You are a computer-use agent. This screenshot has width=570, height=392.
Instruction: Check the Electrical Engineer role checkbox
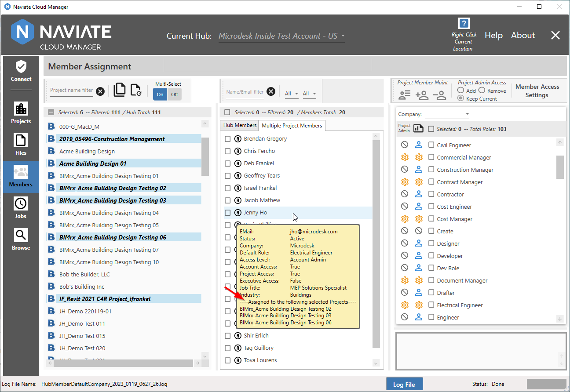click(431, 305)
